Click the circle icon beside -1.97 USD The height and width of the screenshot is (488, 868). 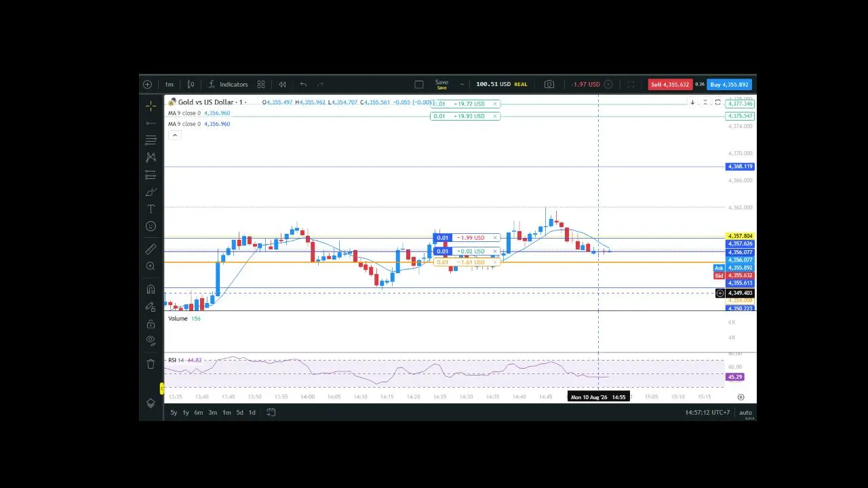(608, 85)
